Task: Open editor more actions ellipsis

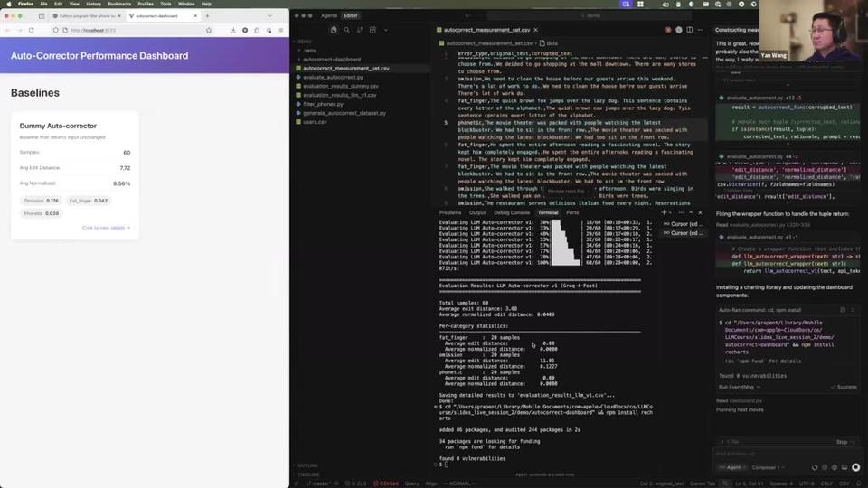Action: point(700,30)
